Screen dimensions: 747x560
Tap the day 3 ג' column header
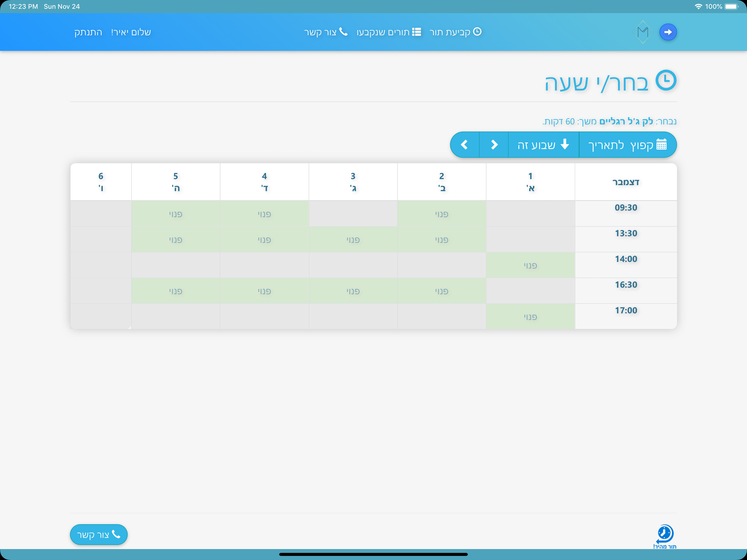(353, 182)
